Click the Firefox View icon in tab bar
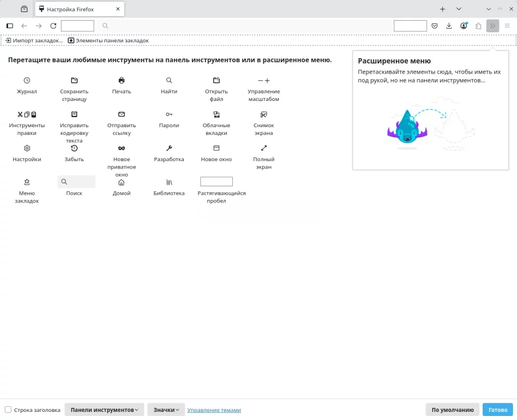The image size is (517, 420). pos(24,9)
